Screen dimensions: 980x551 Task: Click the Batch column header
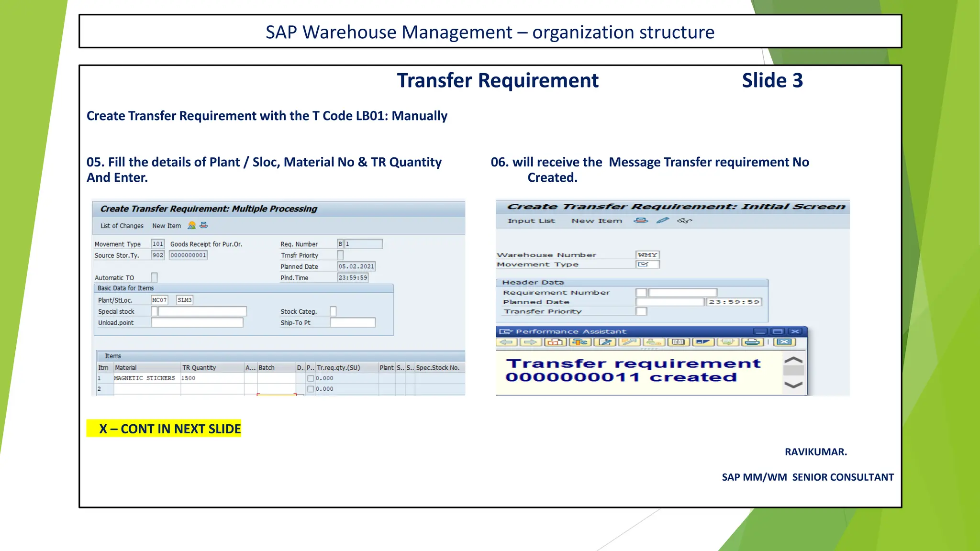click(277, 368)
